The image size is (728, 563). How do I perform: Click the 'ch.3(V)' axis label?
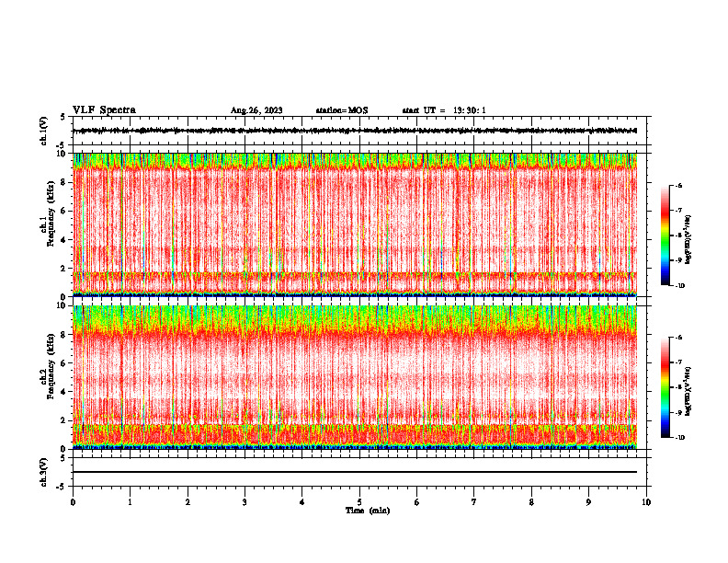tap(43, 472)
